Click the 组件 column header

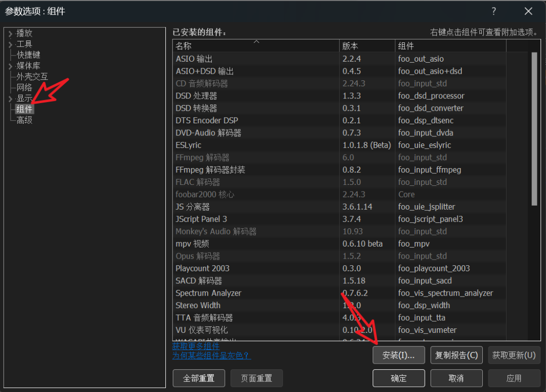tap(450, 46)
